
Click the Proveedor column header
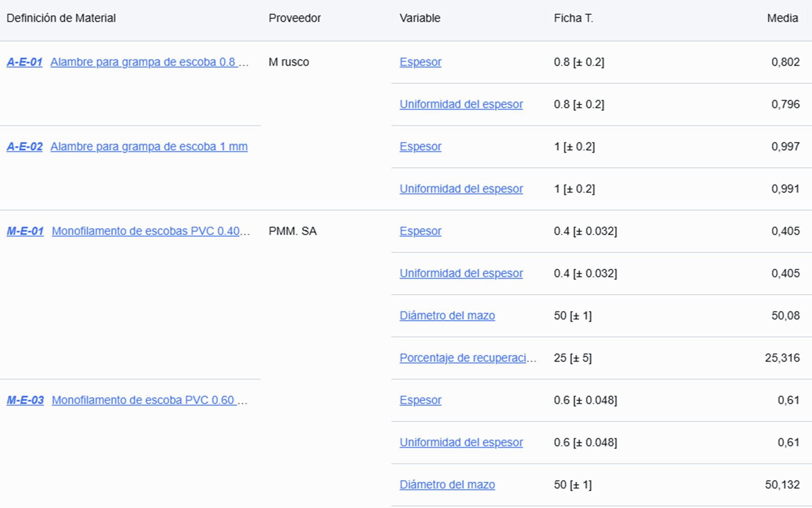[x=294, y=18]
